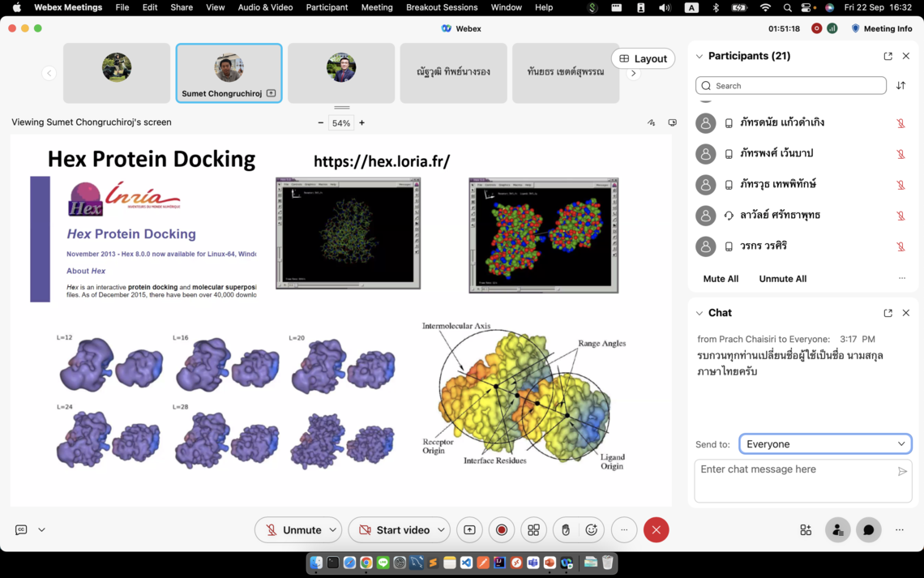
Task: Toggle the Participants panel icon
Action: point(837,530)
